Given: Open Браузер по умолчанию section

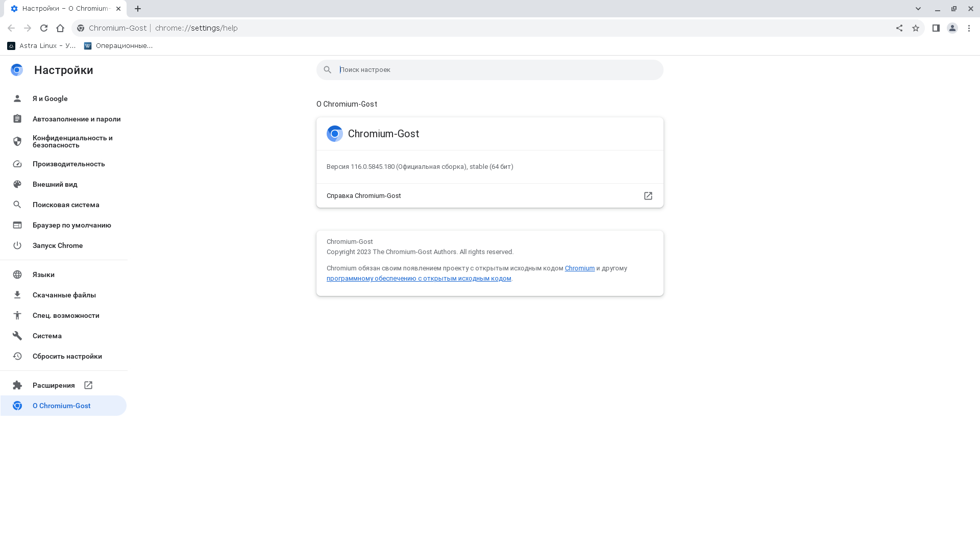Looking at the screenshot, I should (63, 225).
